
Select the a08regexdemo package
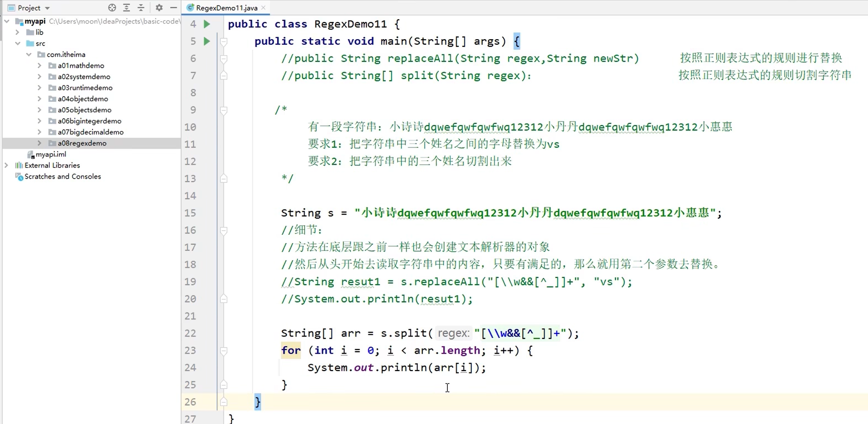click(x=83, y=143)
